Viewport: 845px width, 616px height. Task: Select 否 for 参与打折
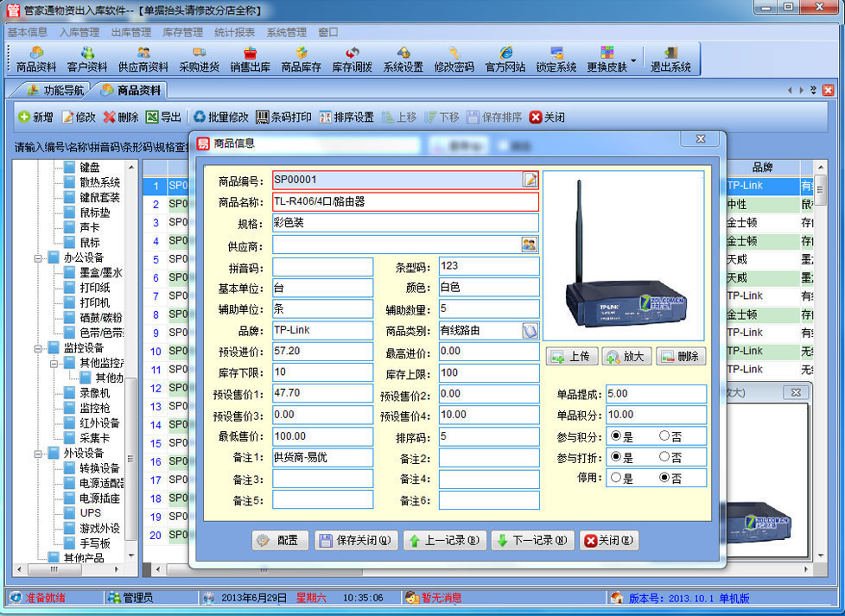click(664, 457)
